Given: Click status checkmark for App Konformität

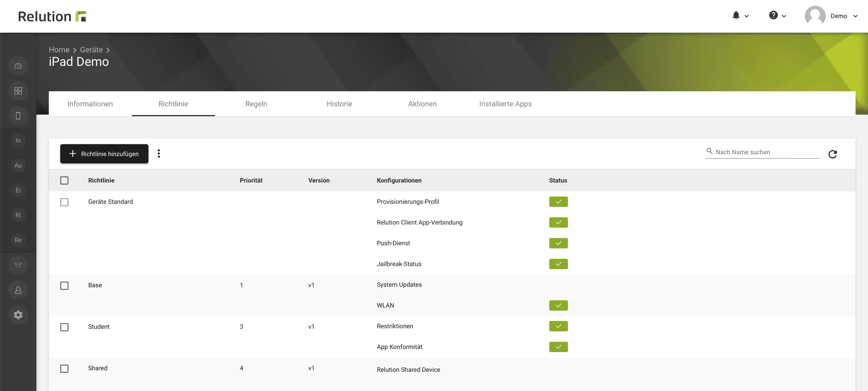Looking at the screenshot, I should pos(558,347).
